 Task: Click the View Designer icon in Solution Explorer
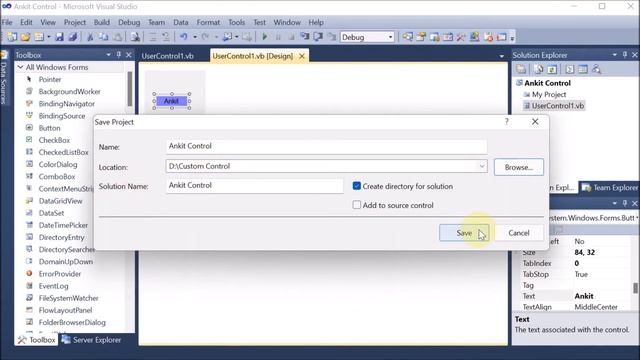(x=583, y=69)
